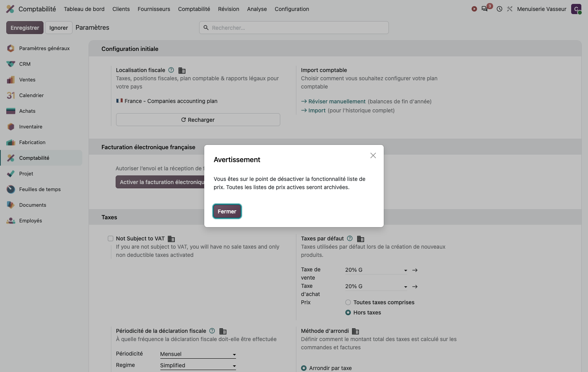Open Calendrier settings in the sidebar
The image size is (588, 372).
click(x=41, y=95)
